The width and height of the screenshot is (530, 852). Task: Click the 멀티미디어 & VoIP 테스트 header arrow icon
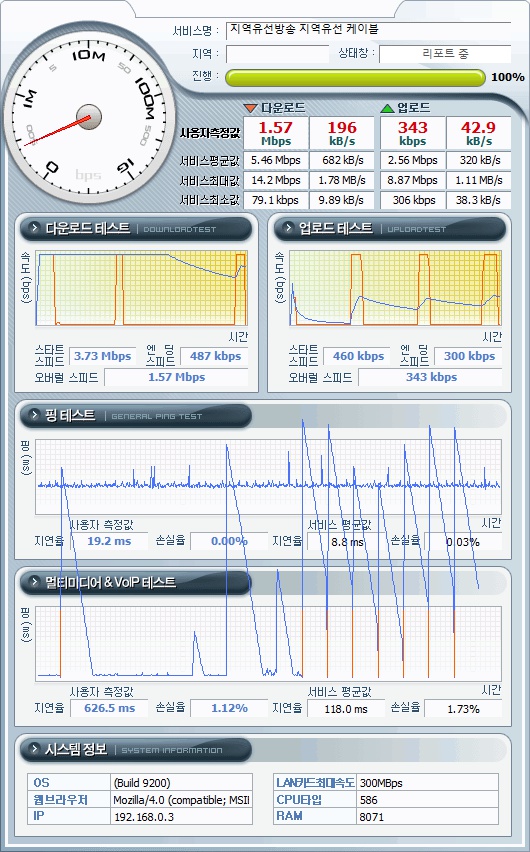click(34, 582)
